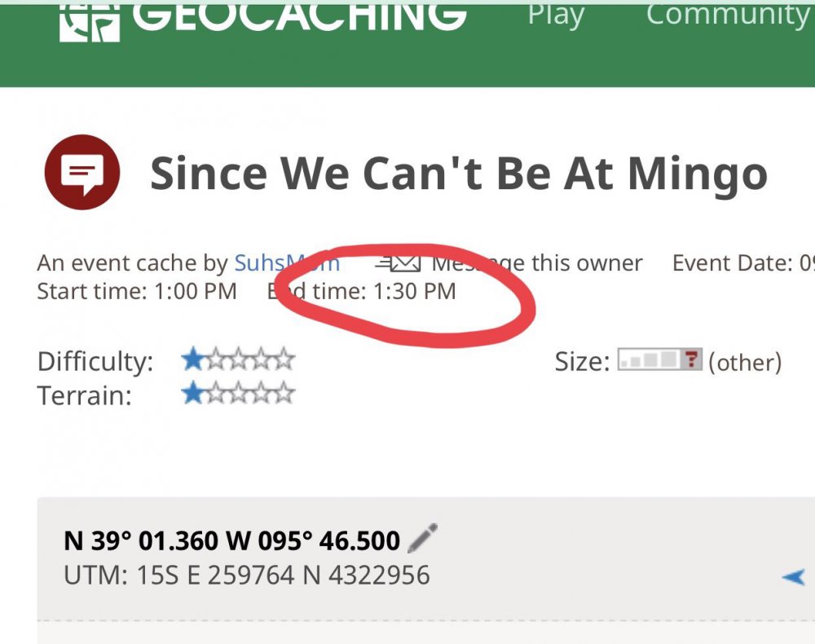Click the red event cache type icon
The image size is (815, 644).
pos(82,172)
